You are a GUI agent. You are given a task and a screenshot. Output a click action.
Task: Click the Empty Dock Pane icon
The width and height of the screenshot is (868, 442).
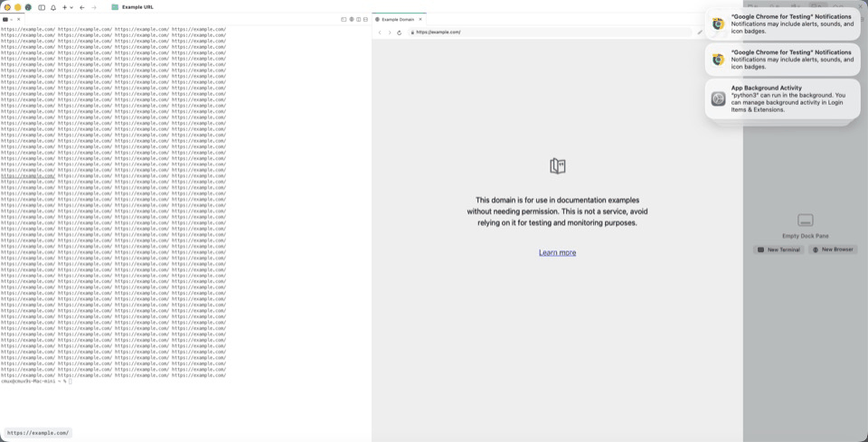(806, 221)
